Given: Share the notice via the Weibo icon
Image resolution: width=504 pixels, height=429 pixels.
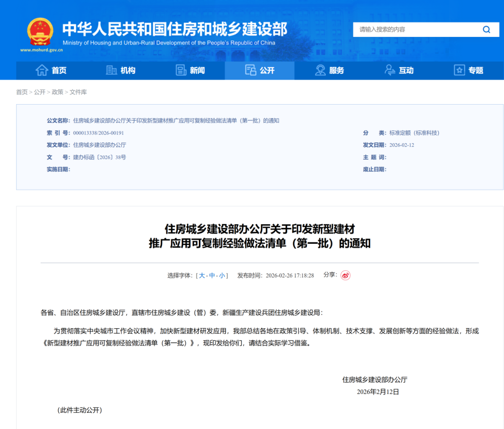Looking at the screenshot, I should (345, 275).
